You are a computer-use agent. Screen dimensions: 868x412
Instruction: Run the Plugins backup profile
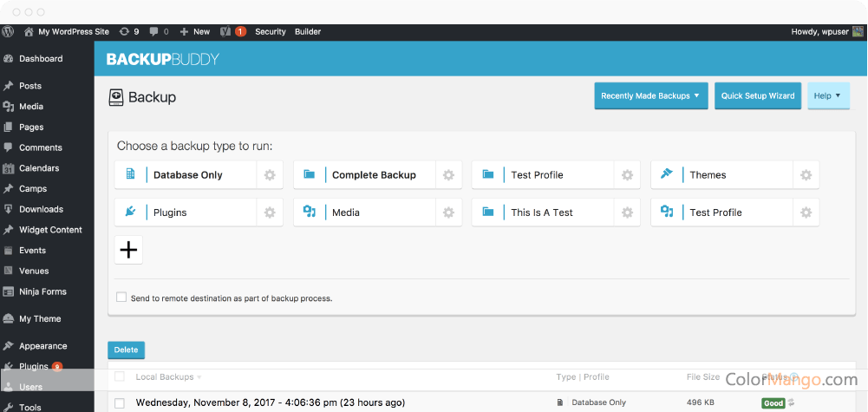coord(185,213)
